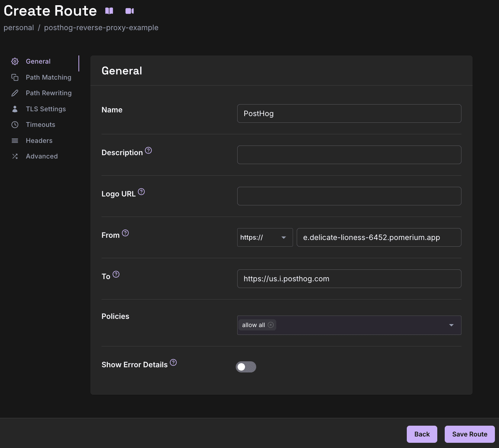Click the Timeouts clock icon

tap(15, 125)
